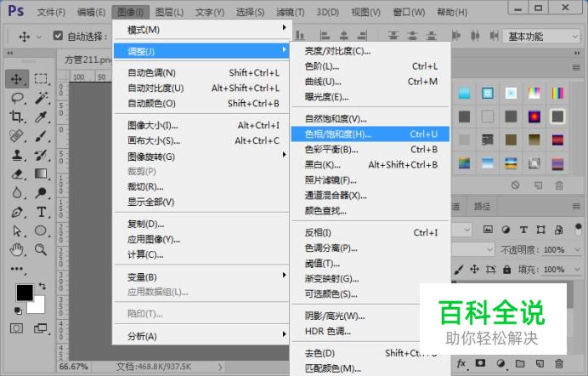The image size is (588, 376).
Task: Select the Hand tool
Action: [x=17, y=249]
